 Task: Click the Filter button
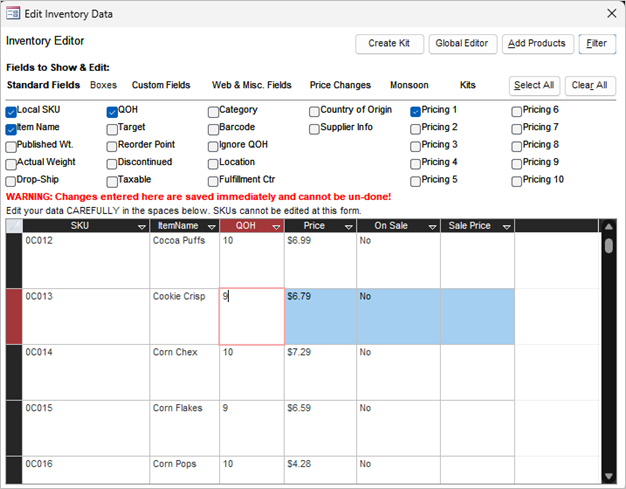click(x=597, y=44)
